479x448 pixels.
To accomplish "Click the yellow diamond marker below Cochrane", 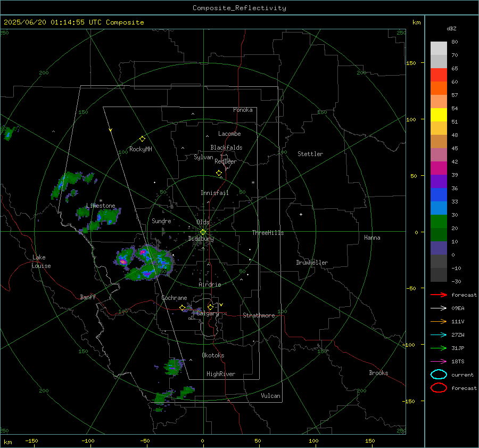I will click(182, 308).
